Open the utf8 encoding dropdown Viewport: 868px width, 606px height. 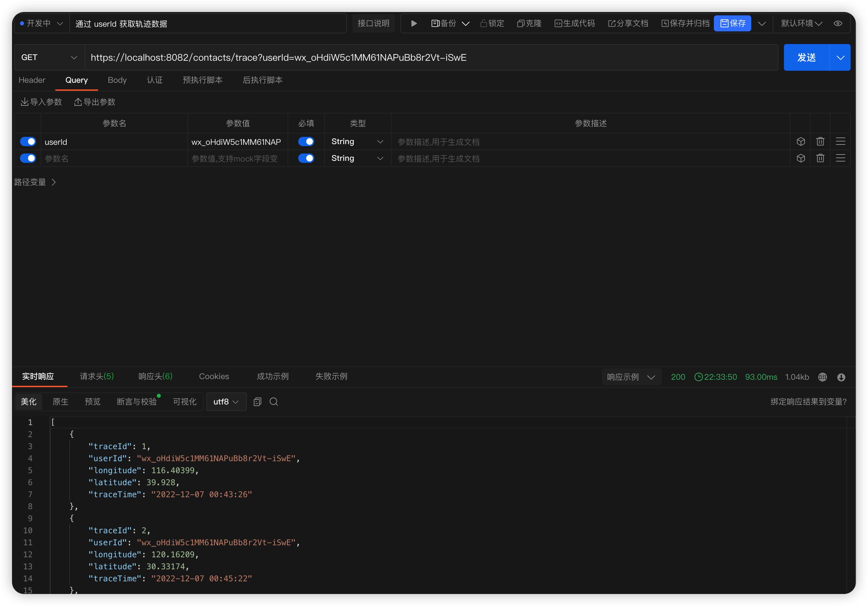[x=226, y=402]
